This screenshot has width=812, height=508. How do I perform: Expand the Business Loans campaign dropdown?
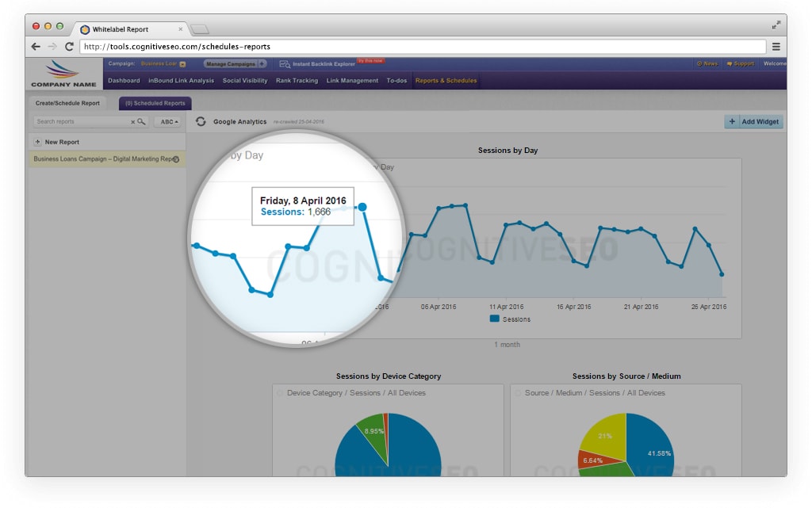pos(182,64)
